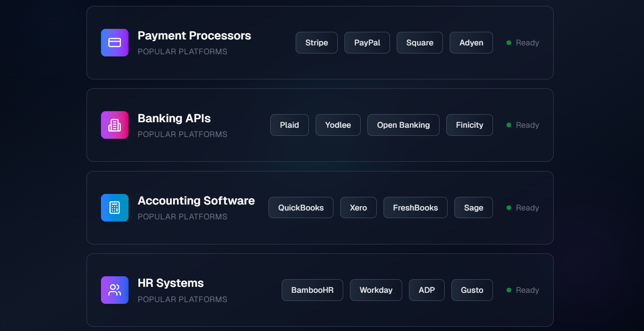Screen dimensions: 644x331
Task: Click the Payment Processors credit card icon
Action: (115, 42)
